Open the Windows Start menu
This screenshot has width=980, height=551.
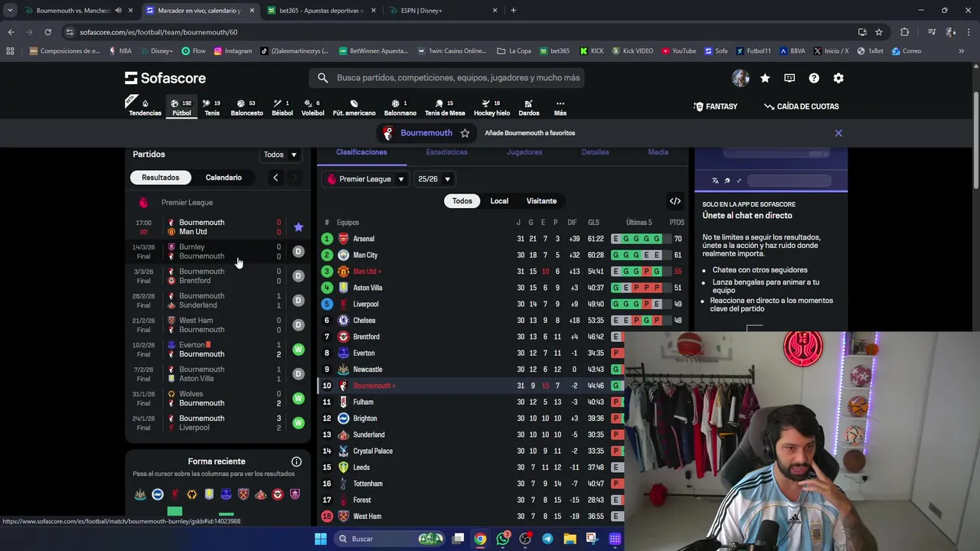pyautogui.click(x=321, y=539)
